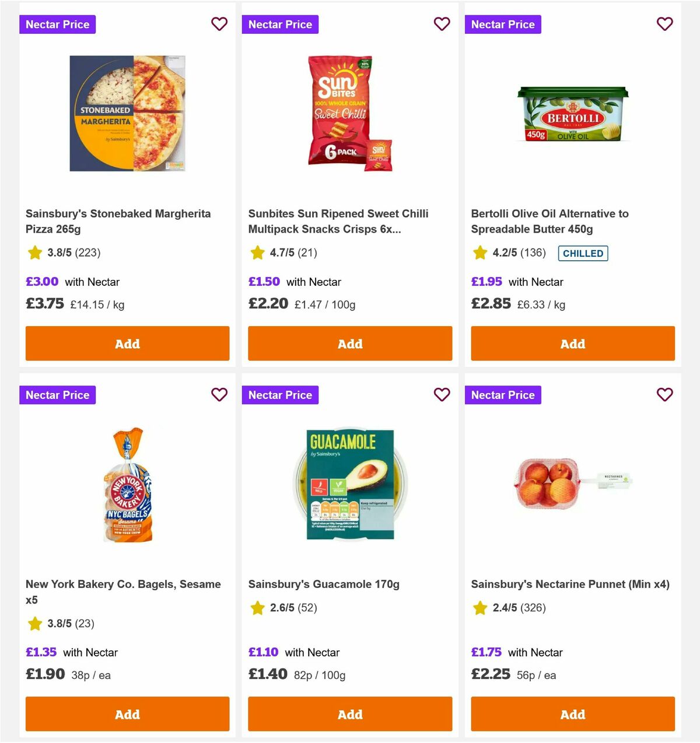Toggle the heart on the pizza product card
Viewport: 700px width, 743px height.
coord(219,24)
